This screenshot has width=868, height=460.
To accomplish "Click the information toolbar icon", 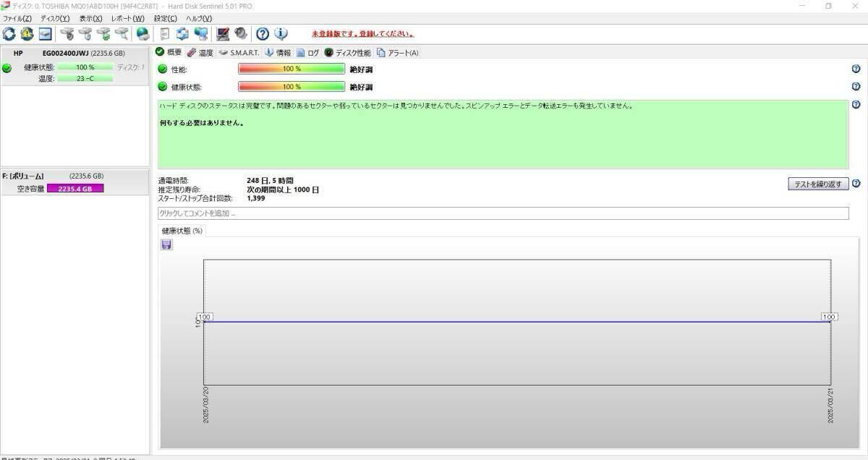I will [x=280, y=33].
